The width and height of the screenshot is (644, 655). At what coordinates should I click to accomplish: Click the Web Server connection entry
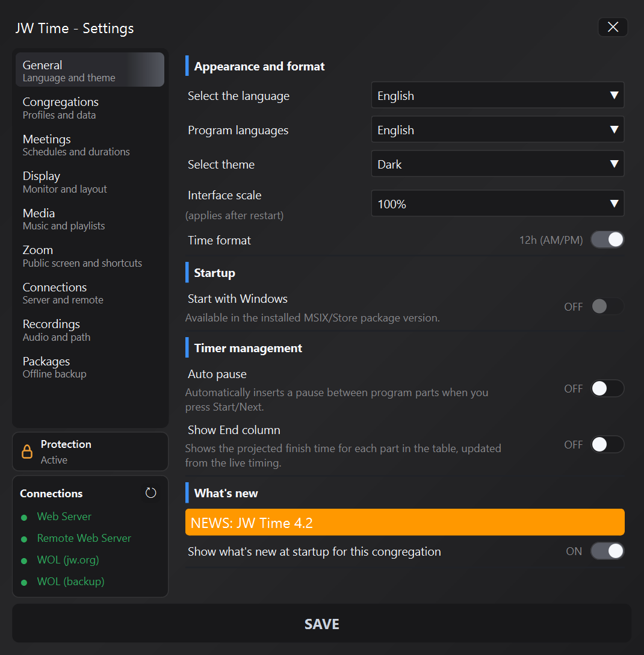[x=64, y=517]
